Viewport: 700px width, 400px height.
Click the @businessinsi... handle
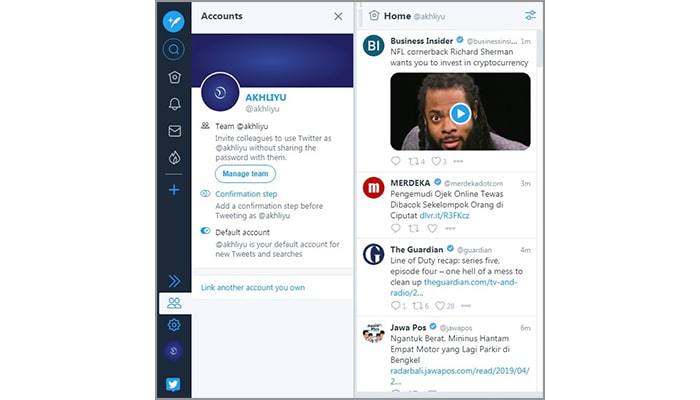point(492,41)
